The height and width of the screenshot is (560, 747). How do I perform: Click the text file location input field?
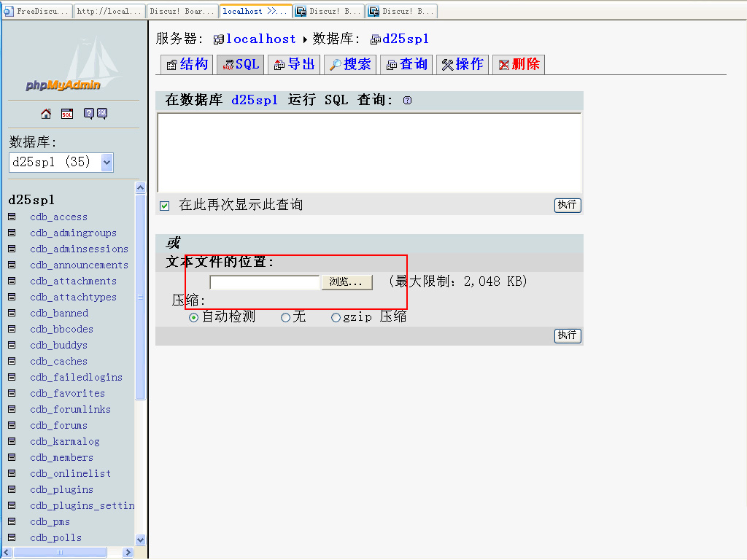[264, 281]
